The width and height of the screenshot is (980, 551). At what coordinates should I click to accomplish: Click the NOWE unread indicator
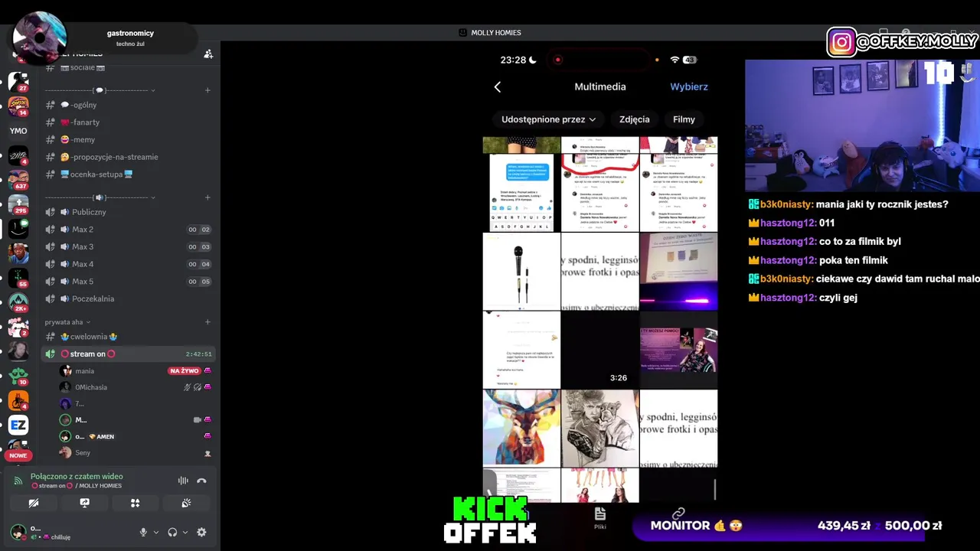(x=18, y=455)
